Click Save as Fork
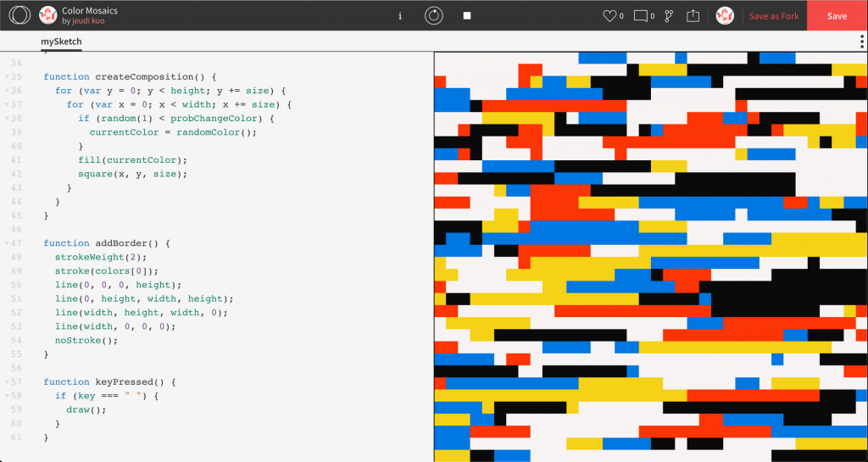This screenshot has width=868, height=462. 774,16
